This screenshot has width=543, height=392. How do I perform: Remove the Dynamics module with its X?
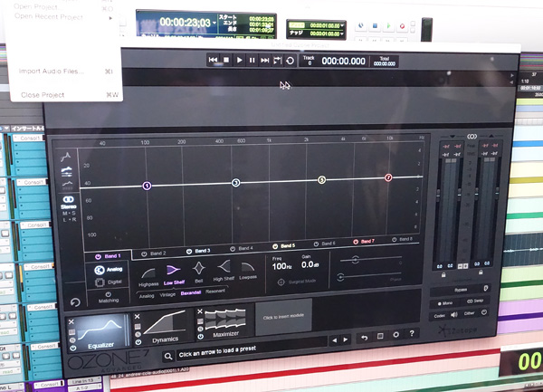138,316
